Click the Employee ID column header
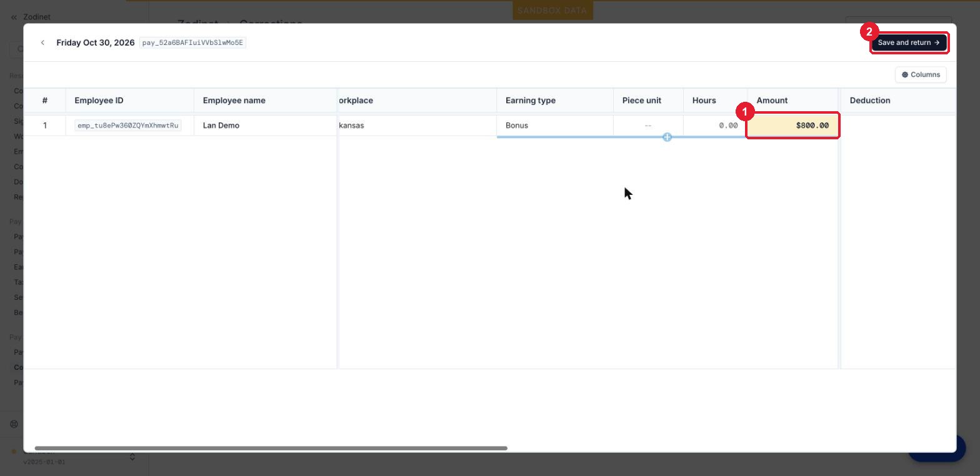The width and height of the screenshot is (980, 476). tap(130, 101)
